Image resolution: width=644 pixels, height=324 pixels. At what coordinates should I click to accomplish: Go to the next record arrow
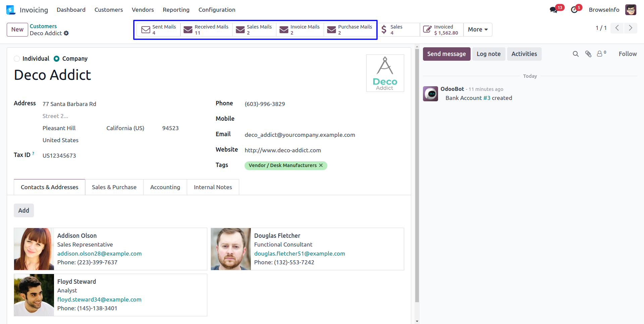[630, 28]
